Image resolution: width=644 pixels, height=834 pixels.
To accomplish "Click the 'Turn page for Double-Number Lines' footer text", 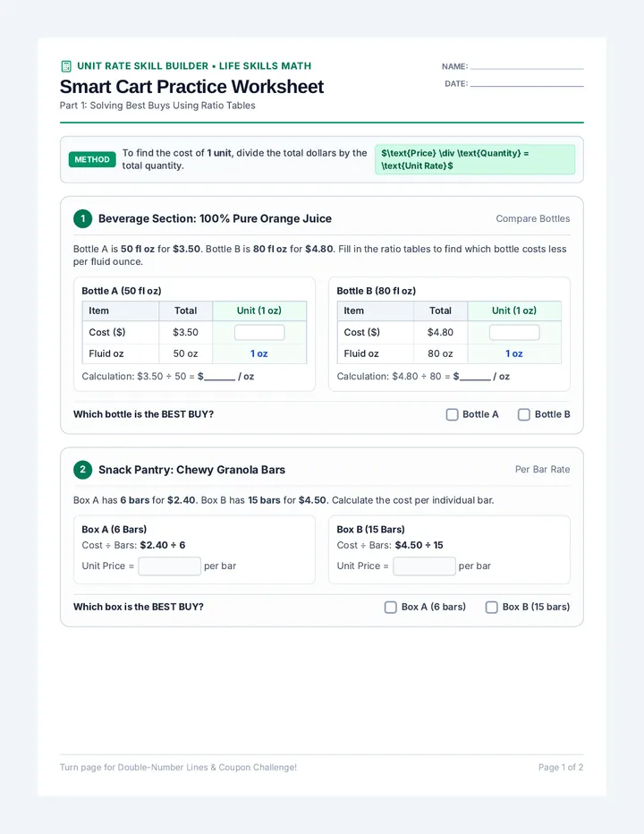I will 178,768.
